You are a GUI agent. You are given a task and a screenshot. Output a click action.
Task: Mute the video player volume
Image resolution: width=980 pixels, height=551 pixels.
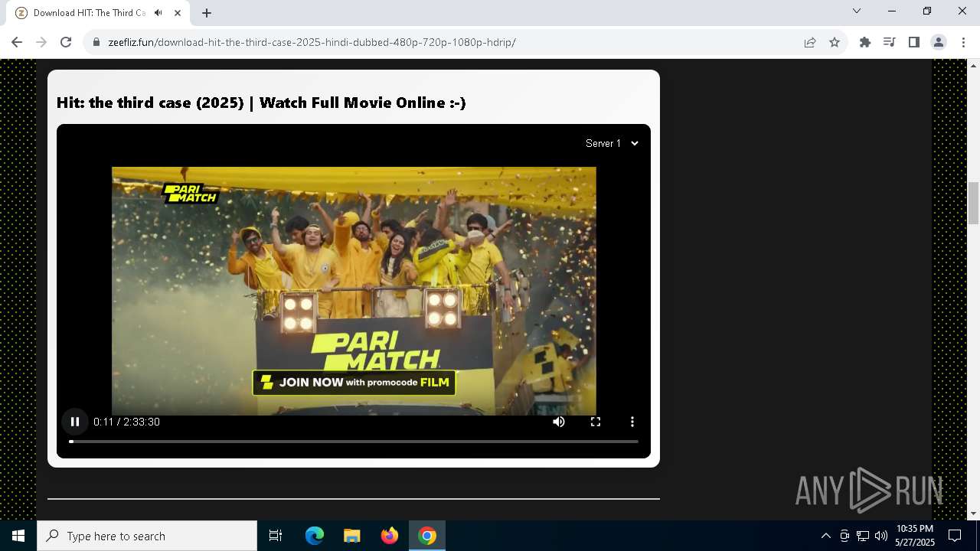559,422
